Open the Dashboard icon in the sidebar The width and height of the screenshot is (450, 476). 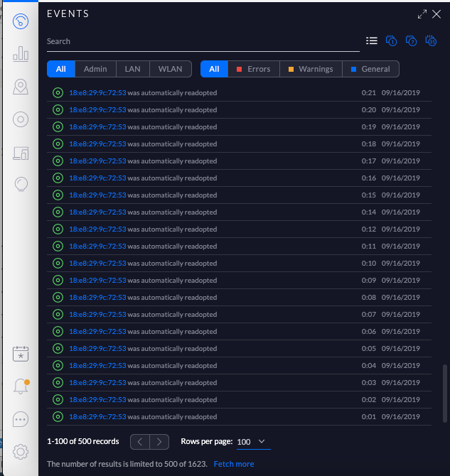21,21
